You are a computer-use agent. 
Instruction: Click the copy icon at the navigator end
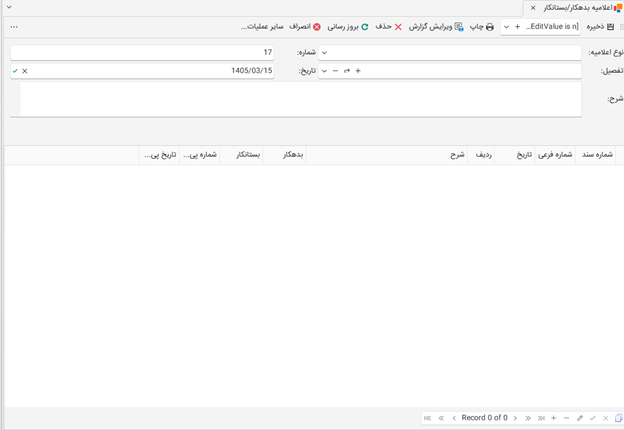(618, 418)
